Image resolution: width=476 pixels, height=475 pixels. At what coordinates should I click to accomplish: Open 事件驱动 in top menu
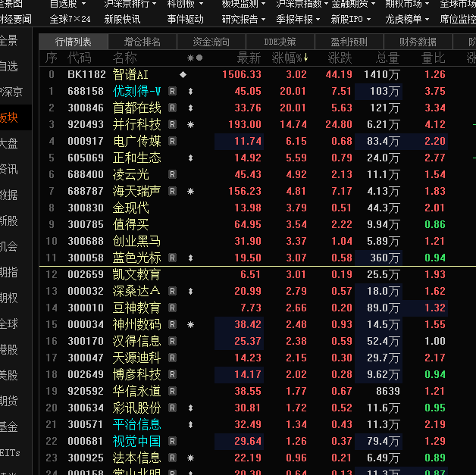186,20
